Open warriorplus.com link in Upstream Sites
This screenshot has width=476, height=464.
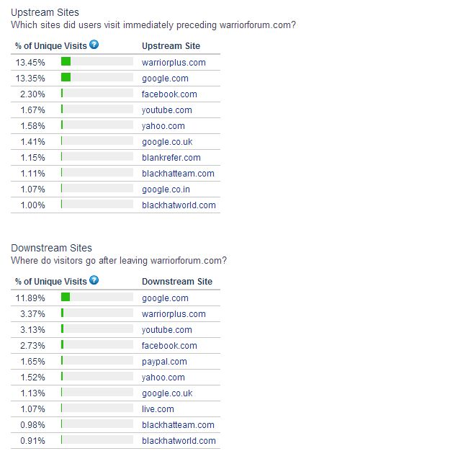click(x=174, y=63)
